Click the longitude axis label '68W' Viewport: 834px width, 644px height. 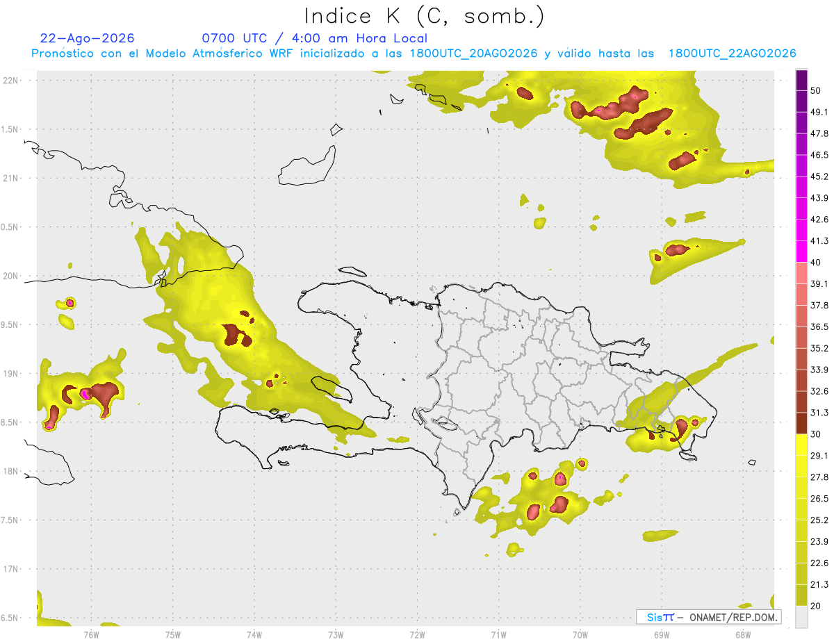[743, 635]
